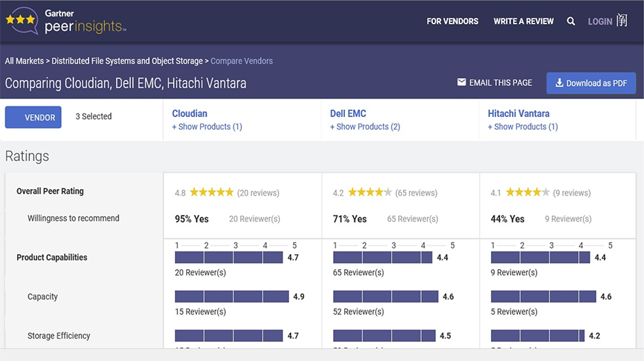
Task: Click Cloudian Capacity 4.9 bar
Action: (231, 297)
